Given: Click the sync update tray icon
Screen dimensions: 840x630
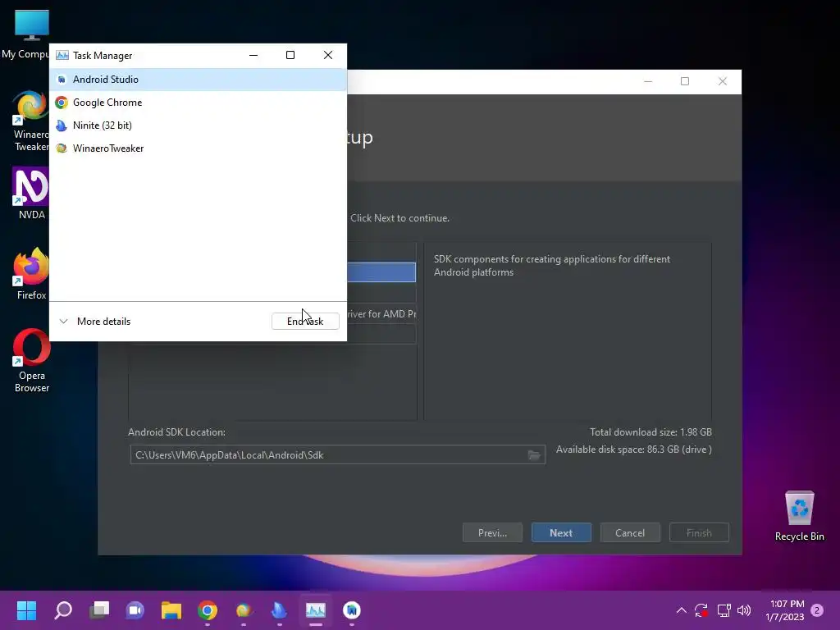Looking at the screenshot, I should point(701,610).
